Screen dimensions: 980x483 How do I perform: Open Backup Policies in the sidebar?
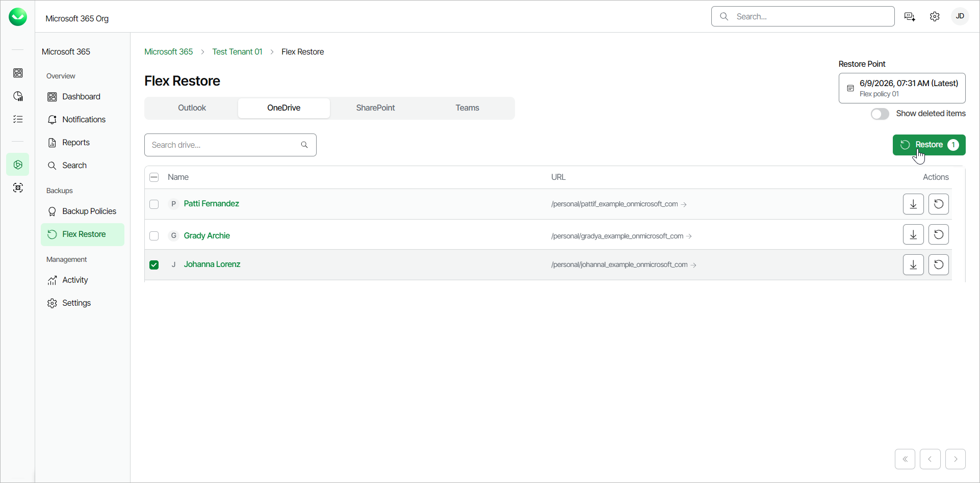83,211
